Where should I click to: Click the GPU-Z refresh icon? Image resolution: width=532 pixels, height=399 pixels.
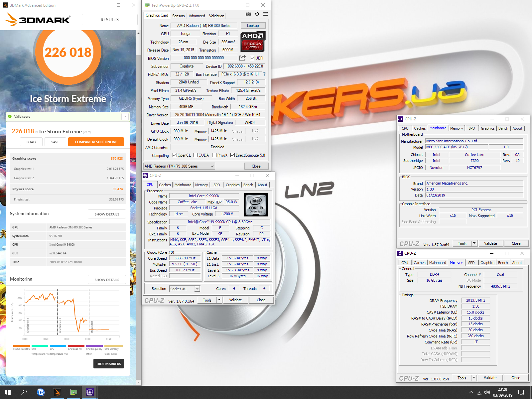point(257,14)
